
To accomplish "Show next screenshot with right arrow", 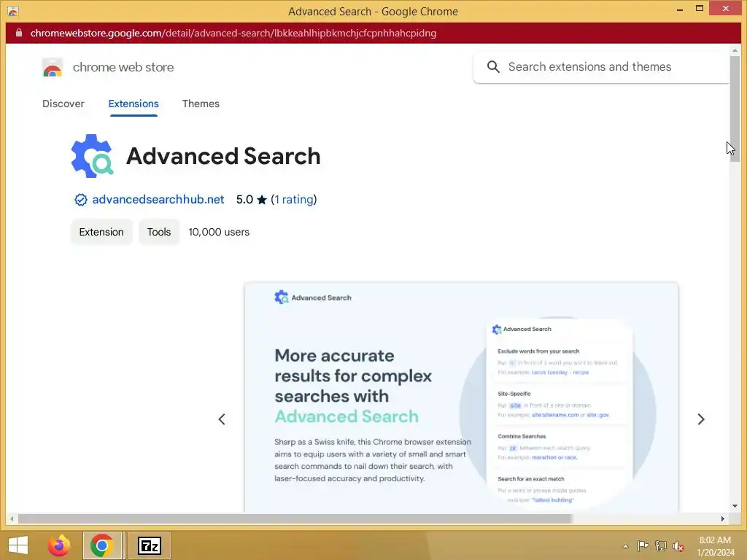I will click(701, 419).
